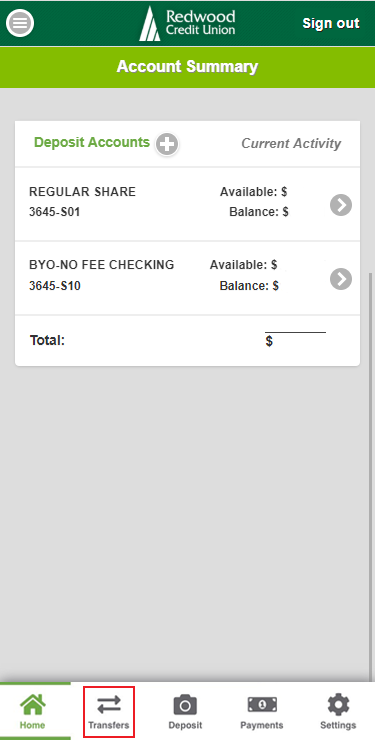Click the Account Summary title bar

pyautogui.click(x=188, y=67)
